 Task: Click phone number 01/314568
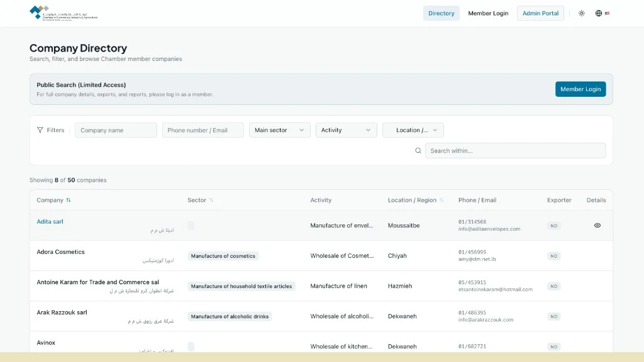coord(472,222)
